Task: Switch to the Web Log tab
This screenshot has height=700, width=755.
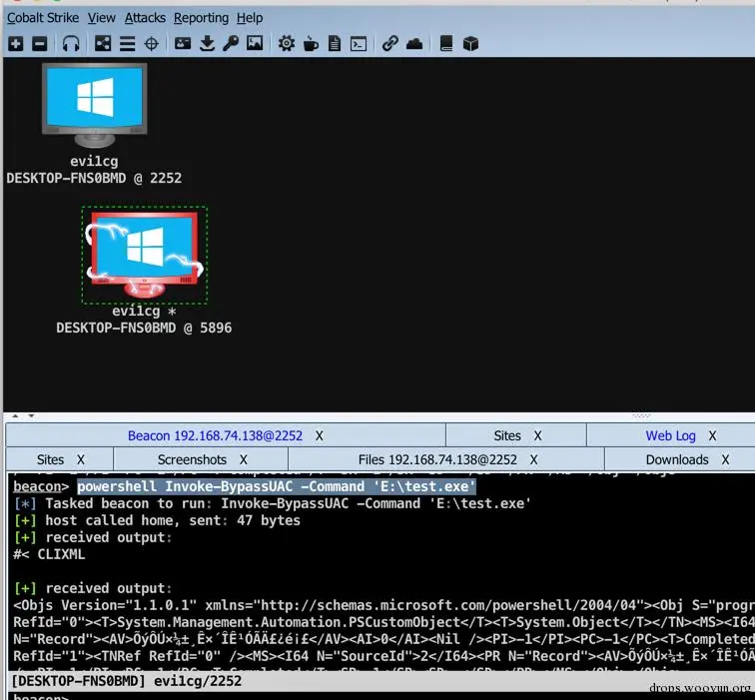Action: [x=671, y=435]
